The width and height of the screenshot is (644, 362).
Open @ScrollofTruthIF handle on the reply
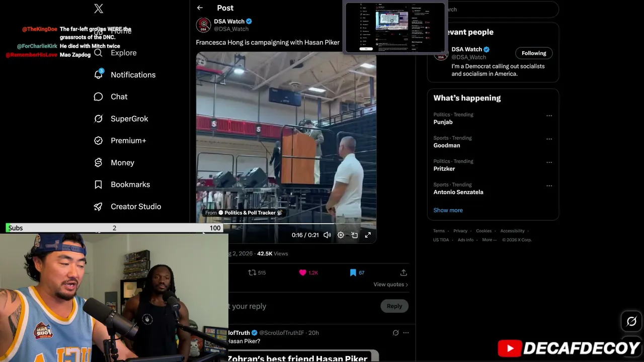point(281,333)
